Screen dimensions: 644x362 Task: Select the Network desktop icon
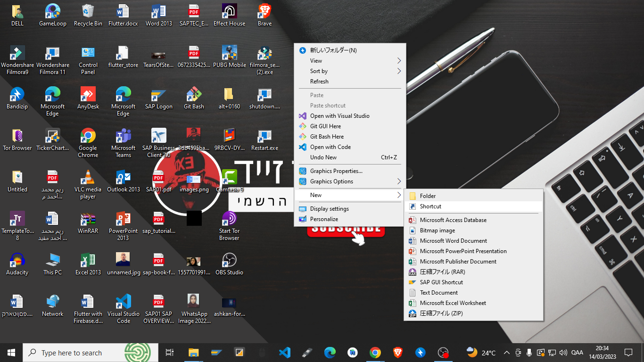tap(52, 305)
